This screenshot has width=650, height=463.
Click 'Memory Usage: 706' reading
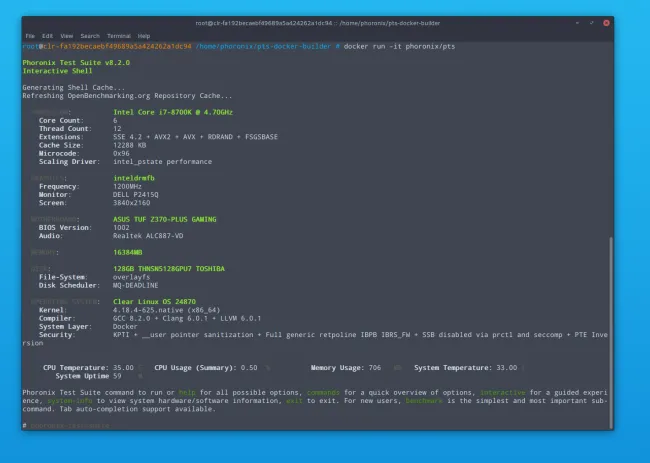(x=346, y=368)
